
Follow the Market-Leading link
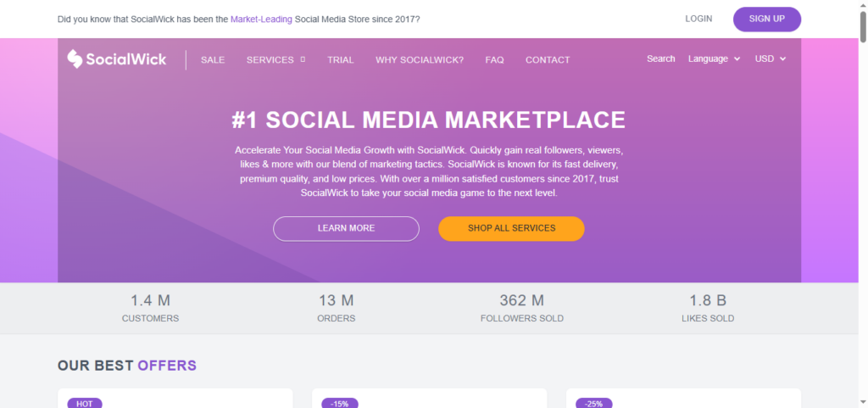[x=261, y=19]
